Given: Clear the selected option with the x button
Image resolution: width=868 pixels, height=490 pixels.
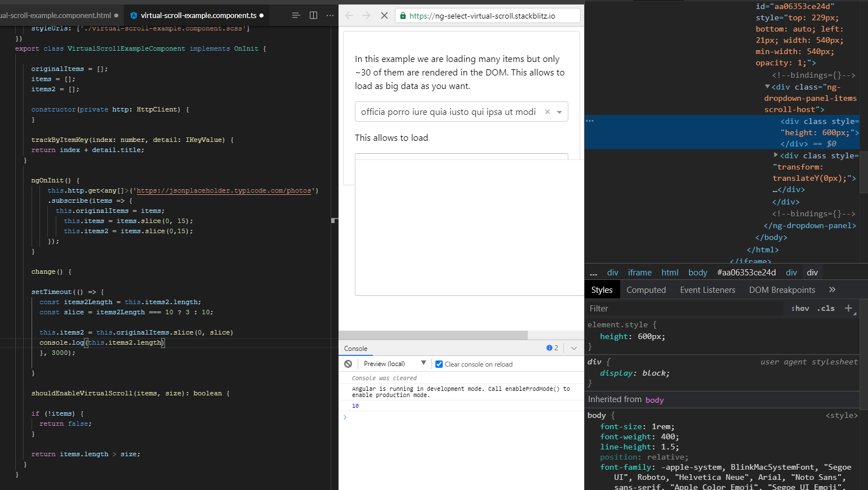Looking at the screenshot, I should click(x=547, y=112).
